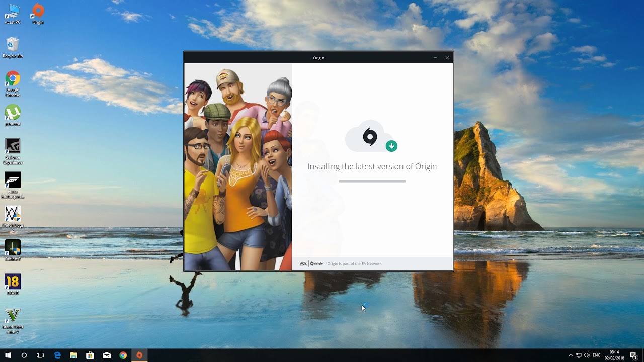Open network status tray icon

click(x=578, y=355)
